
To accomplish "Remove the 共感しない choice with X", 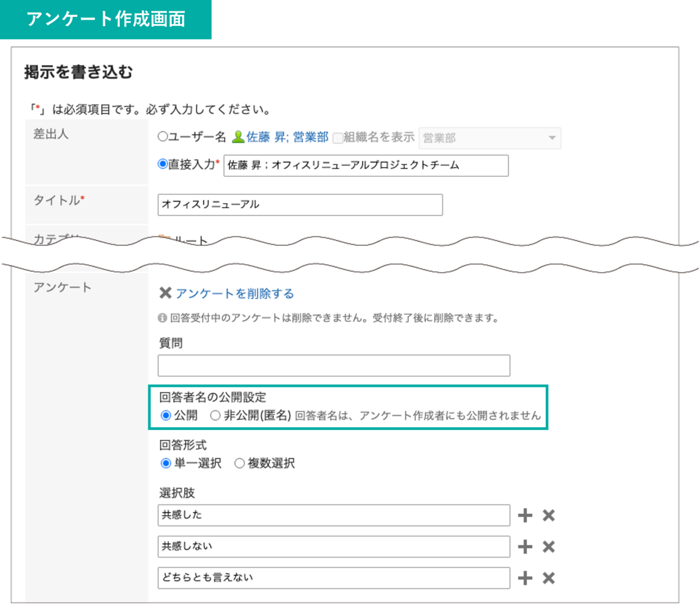I will click(549, 547).
